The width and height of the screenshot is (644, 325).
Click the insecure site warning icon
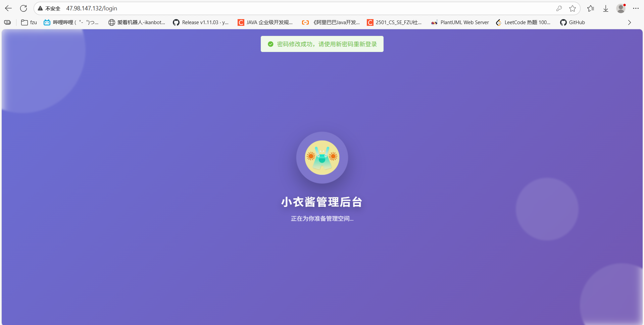[x=40, y=8]
